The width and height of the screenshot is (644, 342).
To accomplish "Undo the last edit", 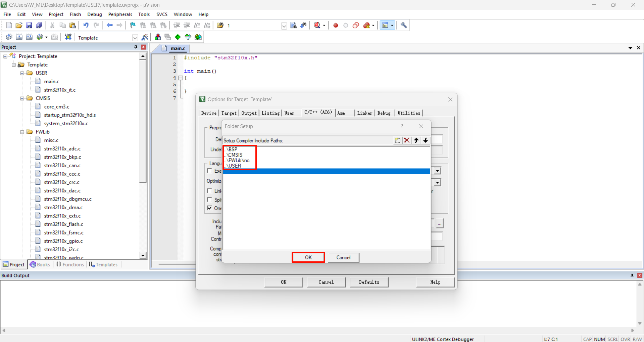I will [x=86, y=25].
